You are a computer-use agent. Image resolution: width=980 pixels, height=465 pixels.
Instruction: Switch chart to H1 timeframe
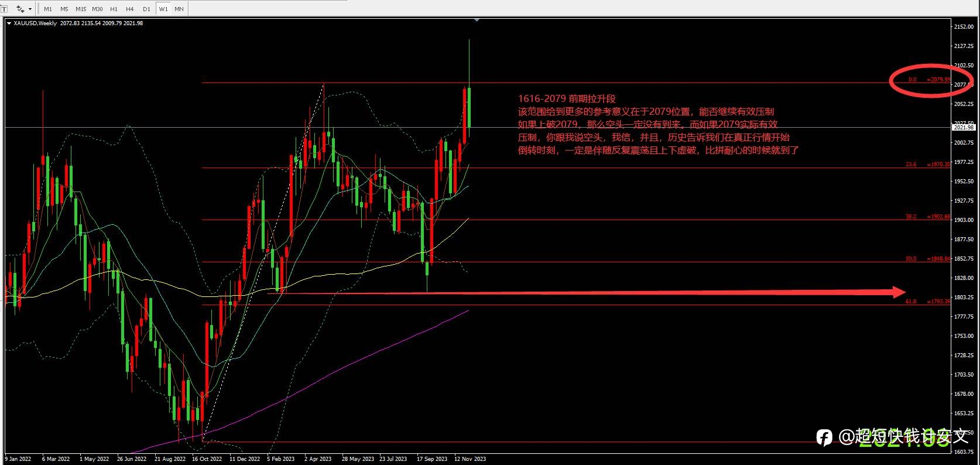click(x=114, y=9)
